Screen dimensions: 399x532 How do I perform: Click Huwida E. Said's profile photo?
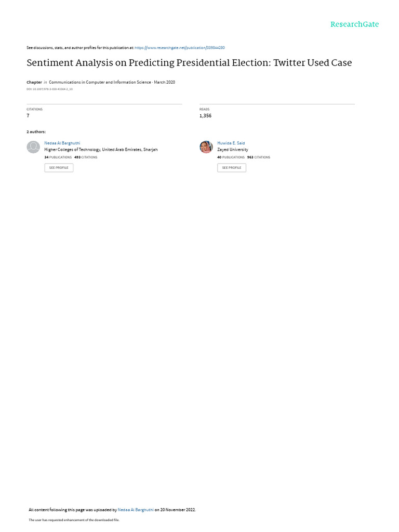tap(206, 147)
